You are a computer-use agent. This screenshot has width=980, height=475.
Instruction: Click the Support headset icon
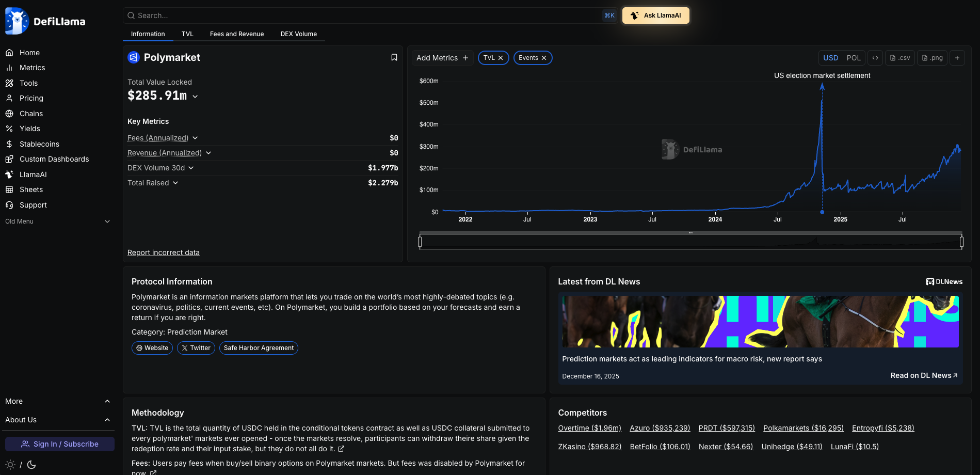(x=9, y=205)
